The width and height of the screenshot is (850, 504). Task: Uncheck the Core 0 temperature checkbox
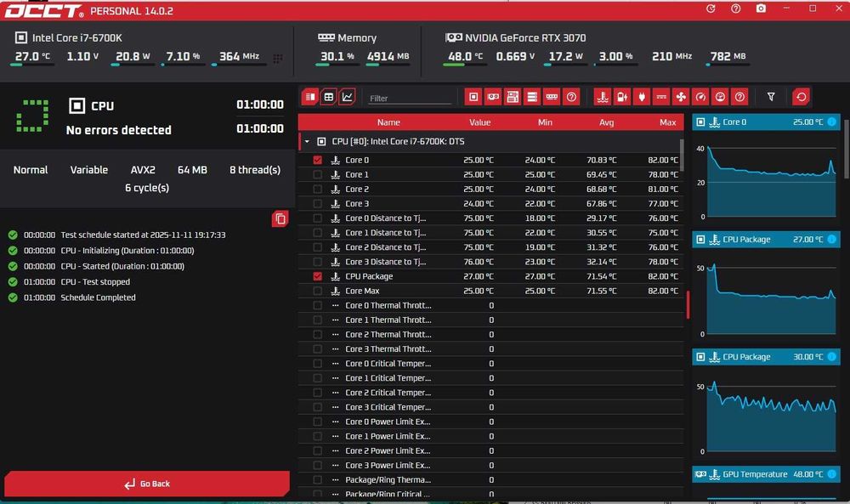317,160
